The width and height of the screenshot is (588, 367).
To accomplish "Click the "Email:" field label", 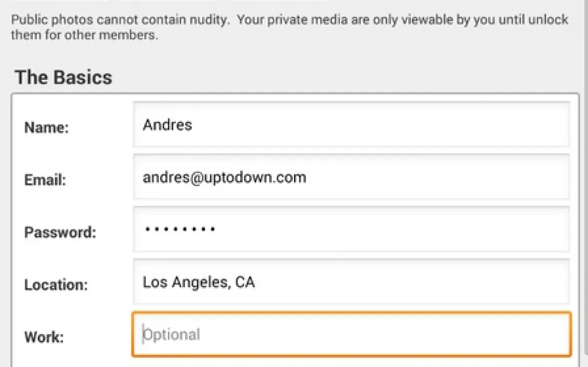I will point(45,180).
